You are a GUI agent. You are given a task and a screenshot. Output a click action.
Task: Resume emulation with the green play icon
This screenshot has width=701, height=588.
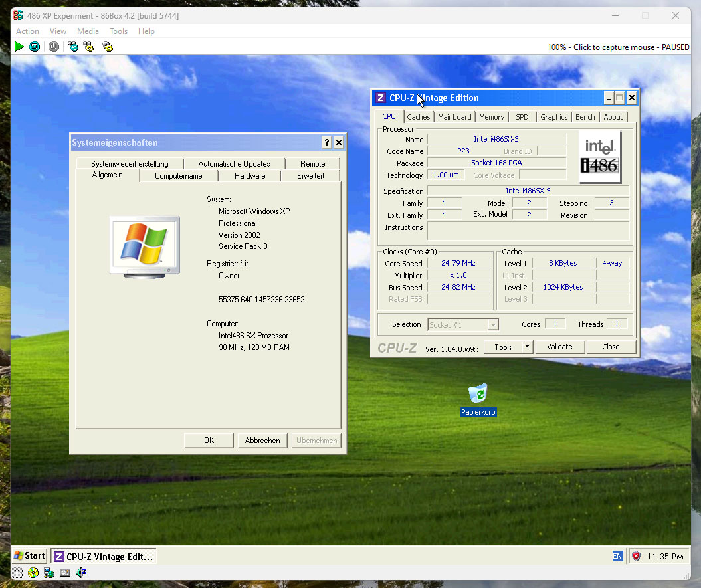[x=19, y=47]
